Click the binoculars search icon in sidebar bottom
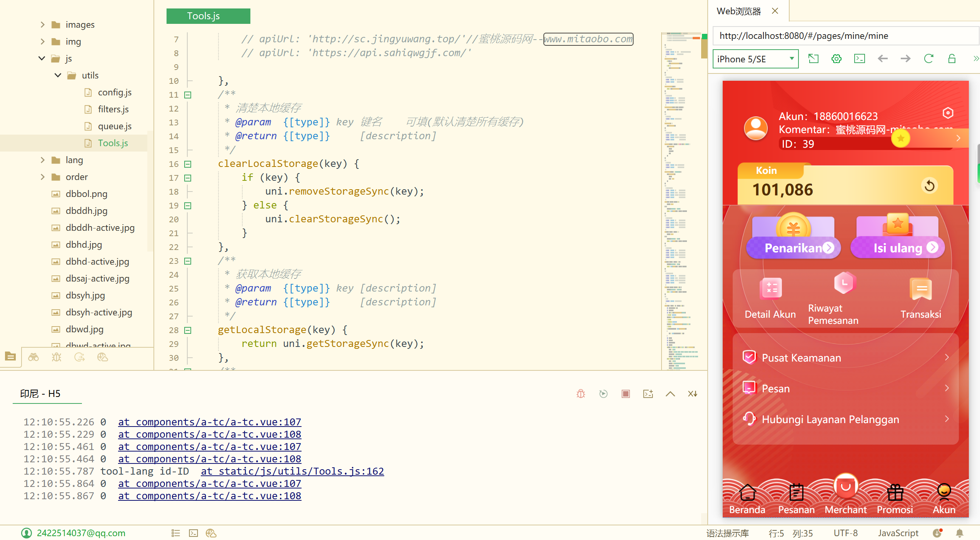The height and width of the screenshot is (540, 980). point(33,357)
